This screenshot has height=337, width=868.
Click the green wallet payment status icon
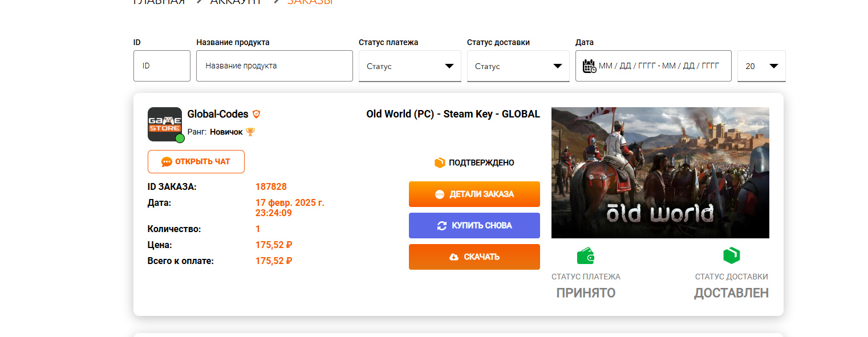[x=586, y=256]
